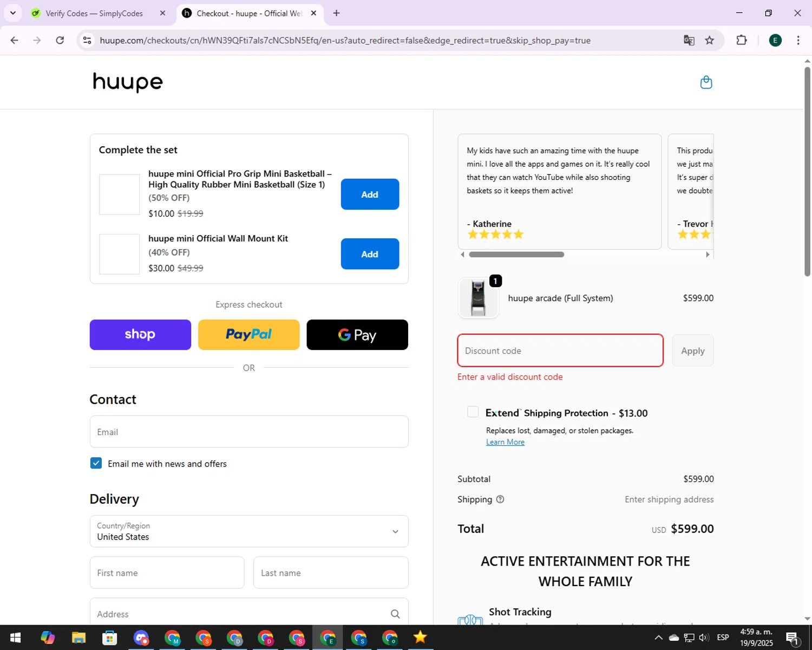Image resolution: width=812 pixels, height=650 pixels.
Task: Click the address search magnifier icon
Action: point(395,614)
